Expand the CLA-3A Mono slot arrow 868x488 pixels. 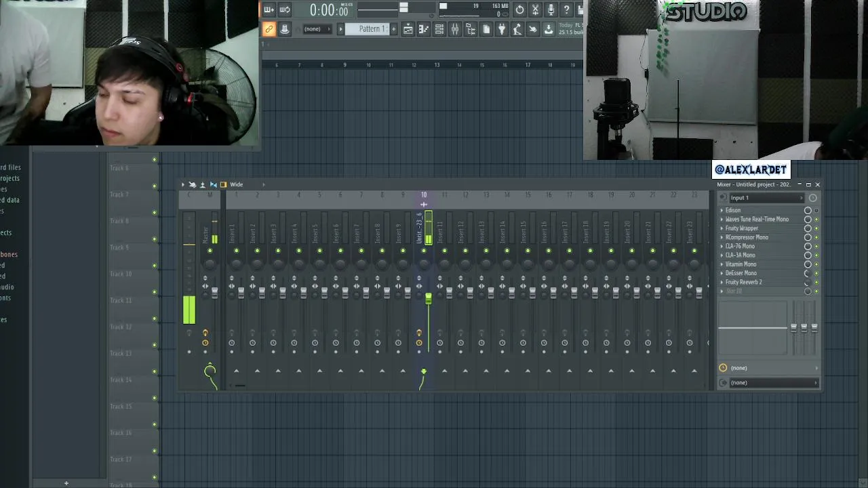click(x=722, y=256)
